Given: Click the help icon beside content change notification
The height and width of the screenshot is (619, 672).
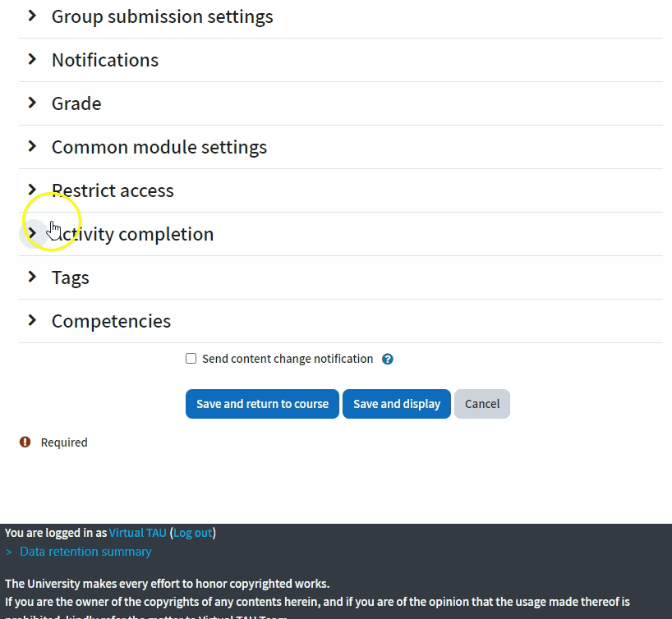Looking at the screenshot, I should pos(388,359).
